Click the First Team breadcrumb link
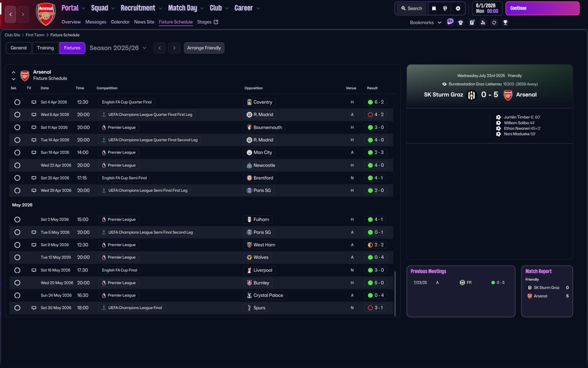This screenshot has width=588, height=368. [35, 35]
